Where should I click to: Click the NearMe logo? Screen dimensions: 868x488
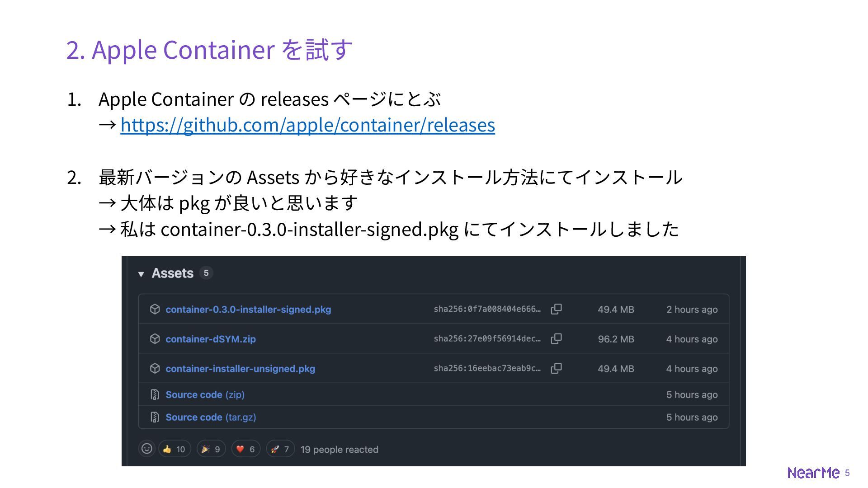(x=813, y=473)
